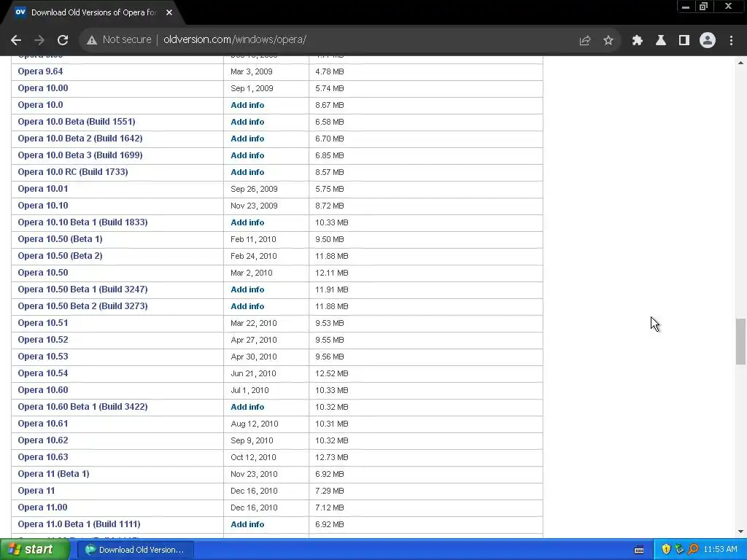Open the profile avatar menu
The height and width of the screenshot is (560, 747).
pyautogui.click(x=708, y=41)
